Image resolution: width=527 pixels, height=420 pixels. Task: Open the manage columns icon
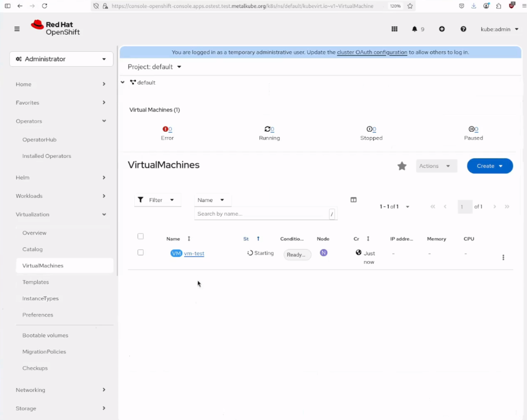click(354, 200)
